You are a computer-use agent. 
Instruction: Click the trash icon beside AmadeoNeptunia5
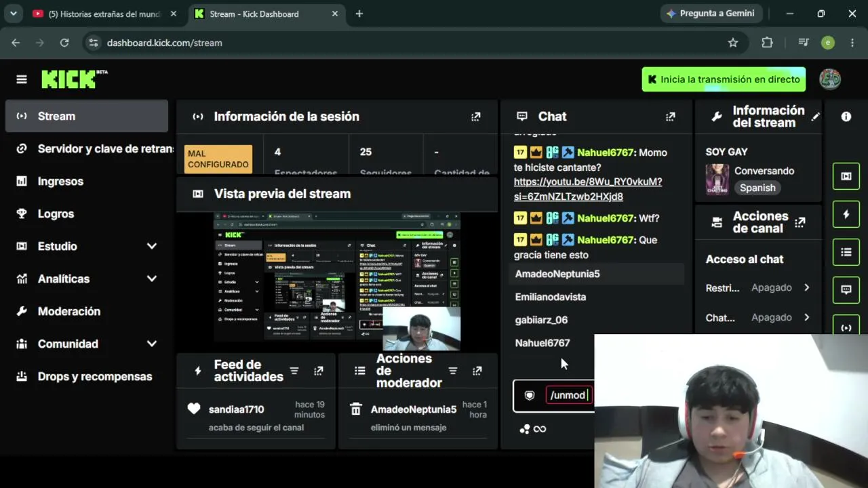355,409
